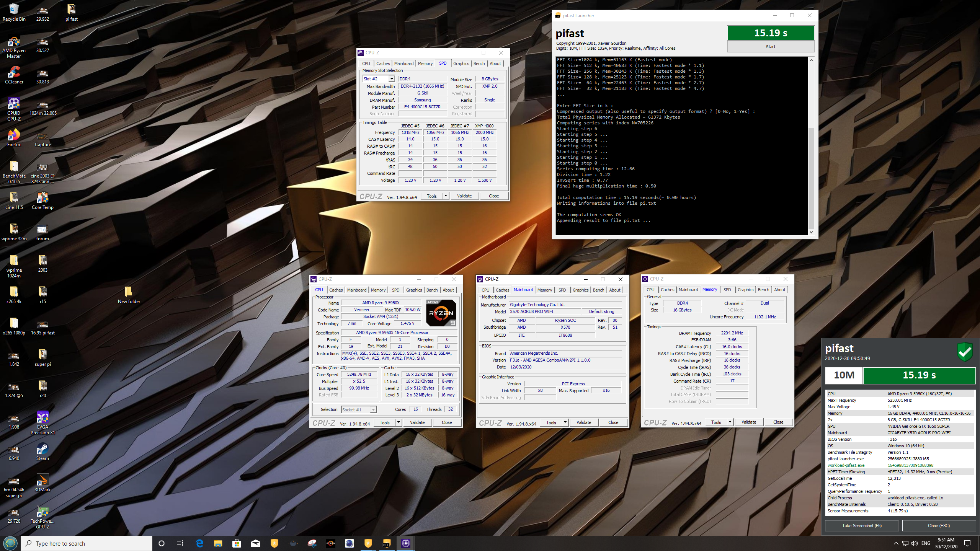Click command prompt icon in taskbar
Screen dimensions: 980x551
387,543
